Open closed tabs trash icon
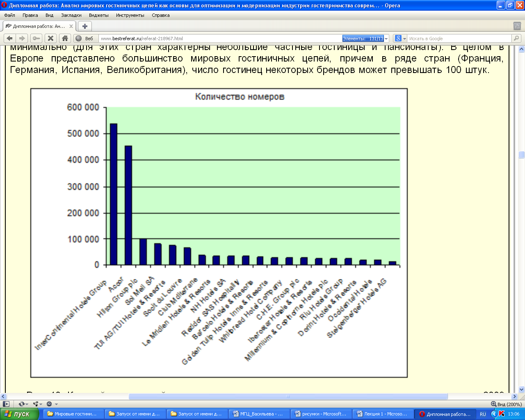This screenshot has height=420, width=525. pyautogui.click(x=517, y=26)
